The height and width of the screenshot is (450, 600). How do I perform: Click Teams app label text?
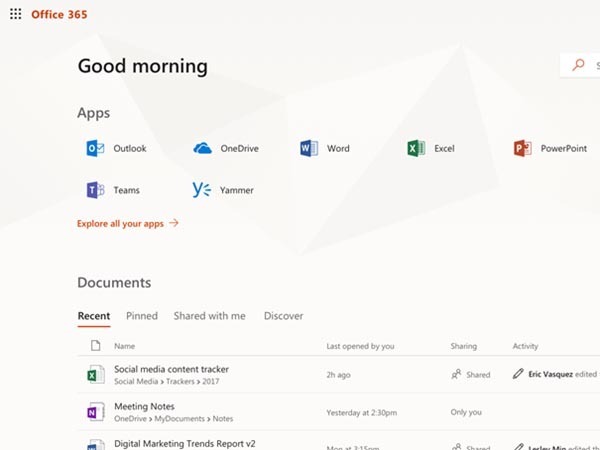point(126,190)
